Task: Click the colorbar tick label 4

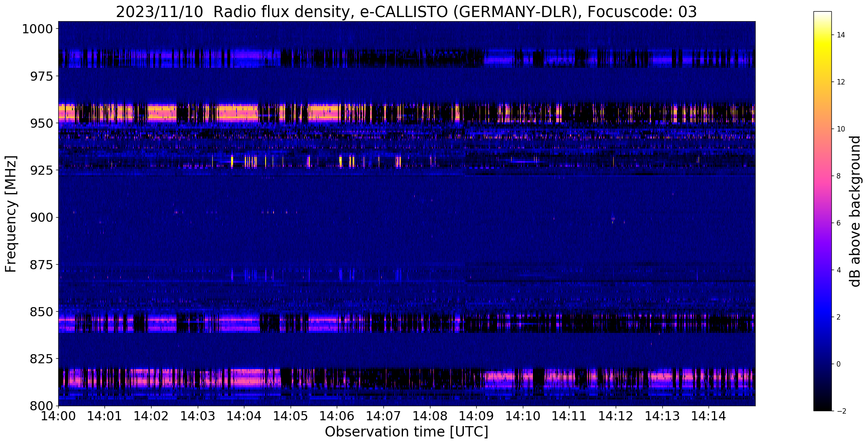Action: coord(839,270)
